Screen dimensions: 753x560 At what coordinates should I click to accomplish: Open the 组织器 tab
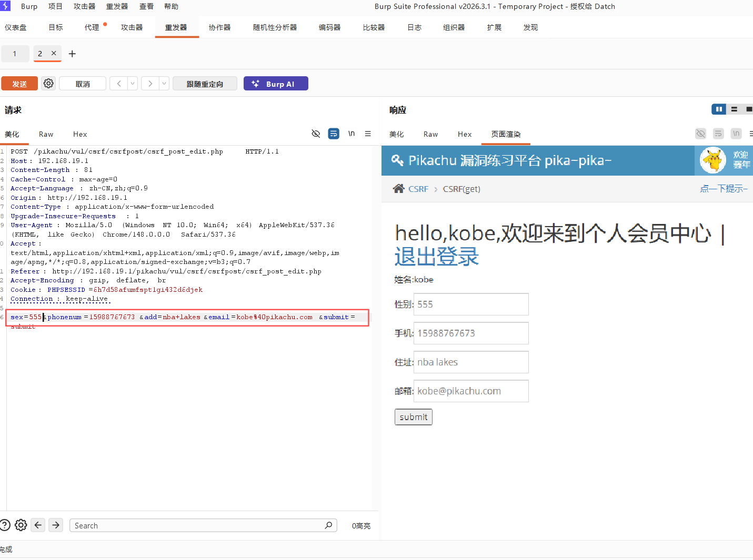[454, 27]
